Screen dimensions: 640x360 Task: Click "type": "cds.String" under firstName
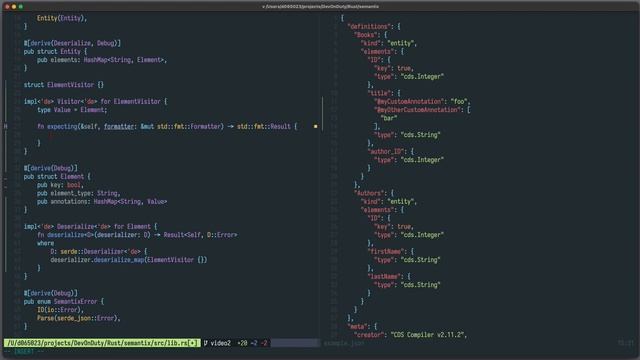407,260
